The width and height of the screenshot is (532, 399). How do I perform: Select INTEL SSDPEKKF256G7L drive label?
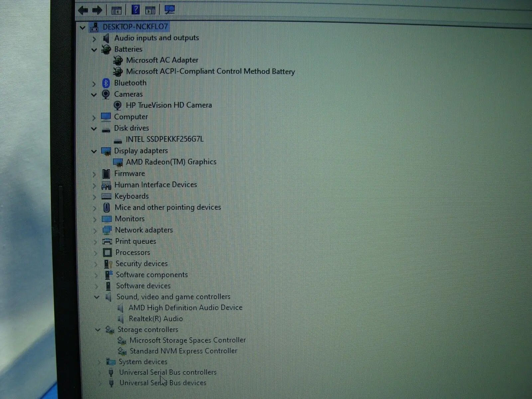click(165, 139)
